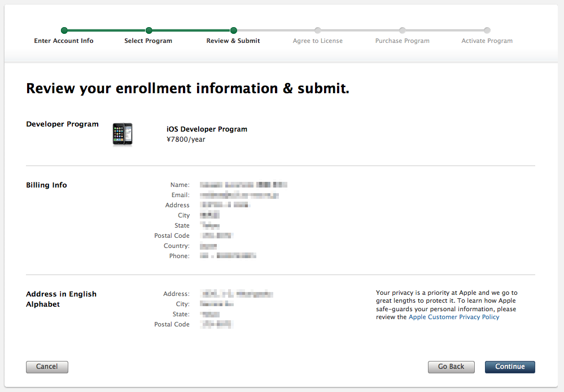Click the "Phone:" label under Billing Info
This screenshot has height=392, width=564.
point(179,256)
